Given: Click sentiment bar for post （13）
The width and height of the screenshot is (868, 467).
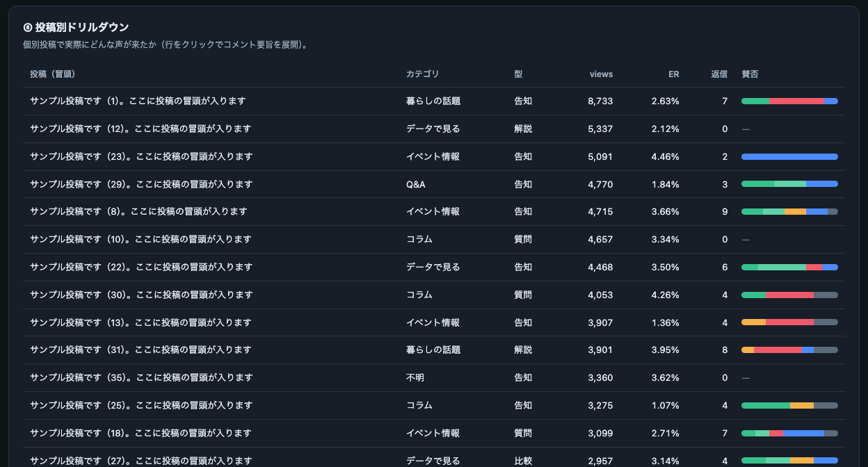Looking at the screenshot, I should [x=789, y=322].
